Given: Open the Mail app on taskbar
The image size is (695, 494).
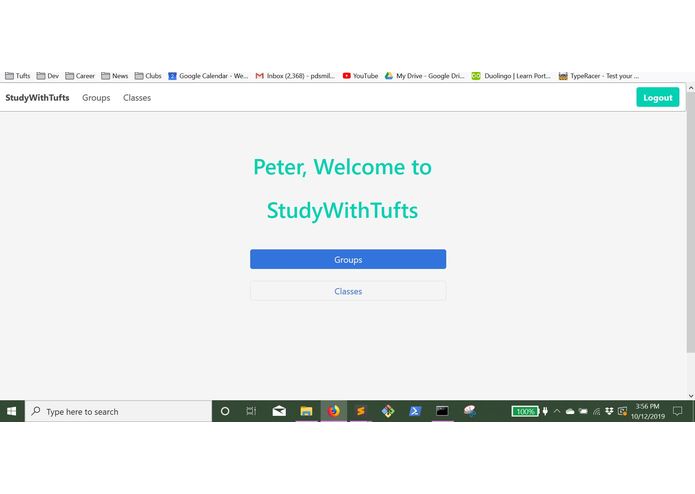Looking at the screenshot, I should 279,411.
